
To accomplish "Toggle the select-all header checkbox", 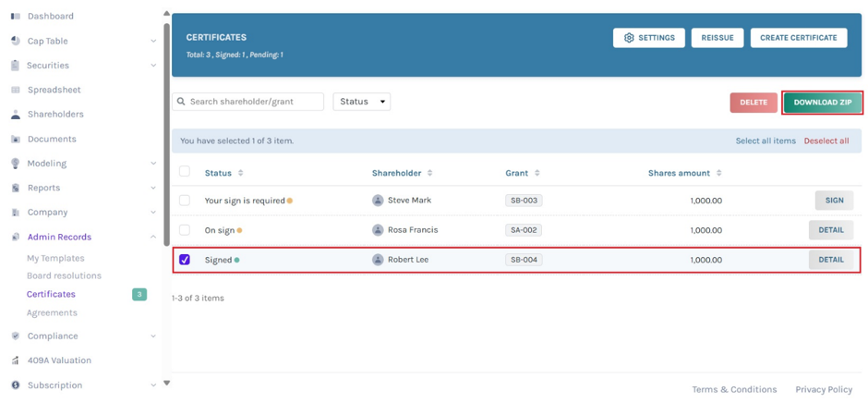I will click(185, 171).
